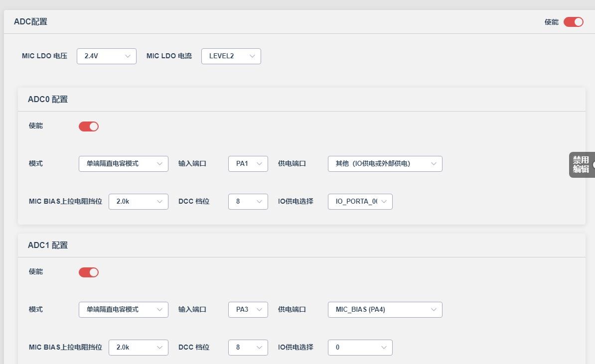
Task: Expand the ADC1 模式 dropdown
Action: 123,310
